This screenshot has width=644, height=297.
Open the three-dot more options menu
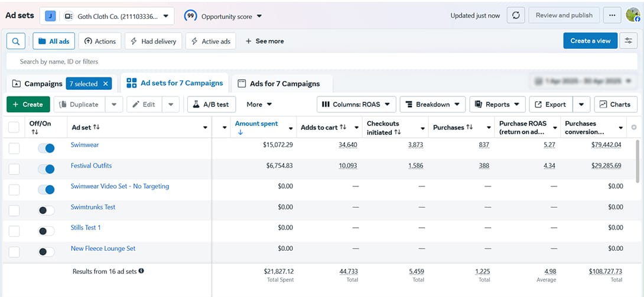coord(612,15)
